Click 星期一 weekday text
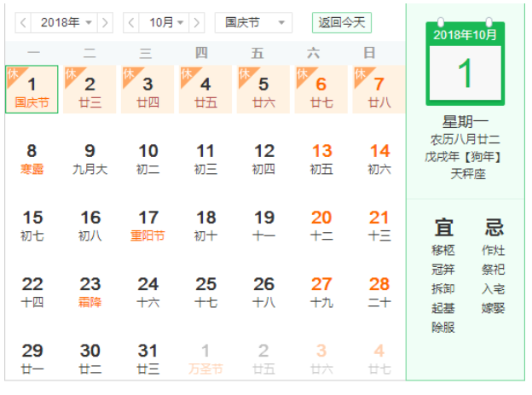Screen dimensions: 532x395 click(x=465, y=122)
